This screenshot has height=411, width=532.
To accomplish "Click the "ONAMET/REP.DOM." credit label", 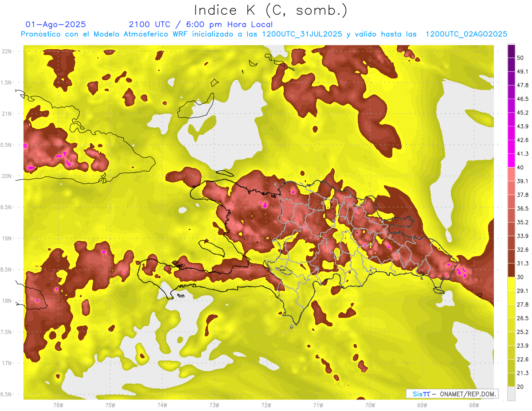I will (x=468, y=394).
